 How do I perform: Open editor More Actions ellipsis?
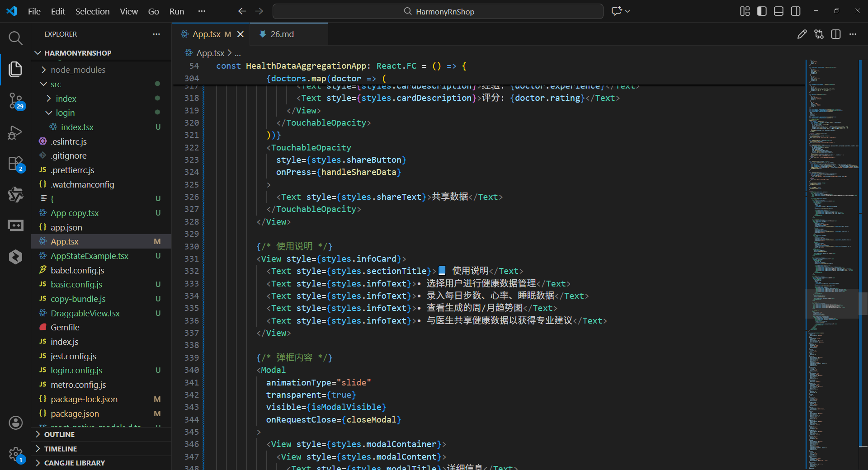pos(853,34)
